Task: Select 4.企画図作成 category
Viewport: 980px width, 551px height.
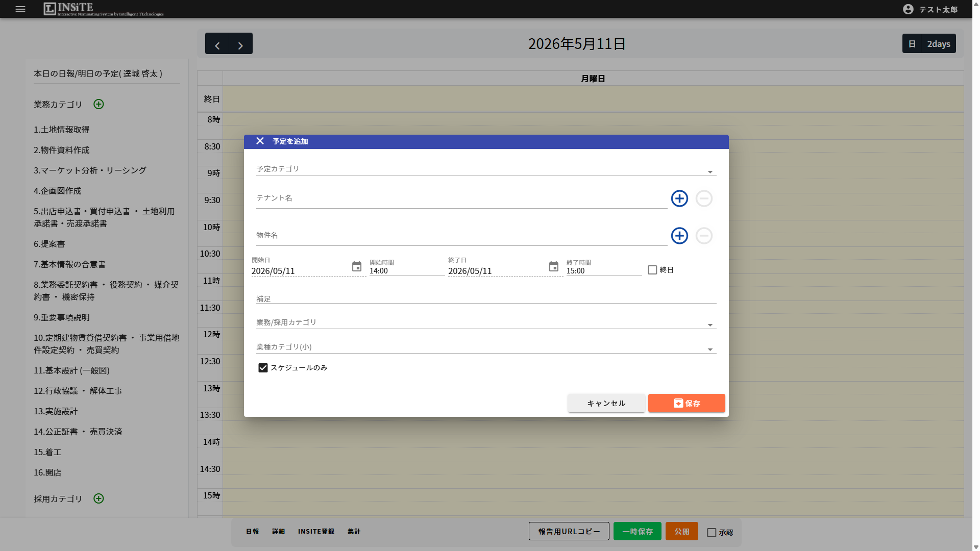Action: point(58,191)
